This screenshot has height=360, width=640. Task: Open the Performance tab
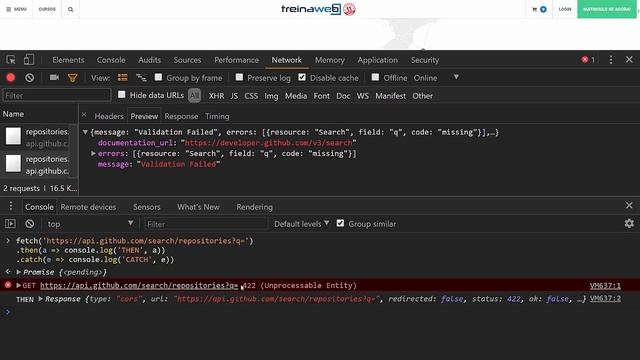[236, 60]
